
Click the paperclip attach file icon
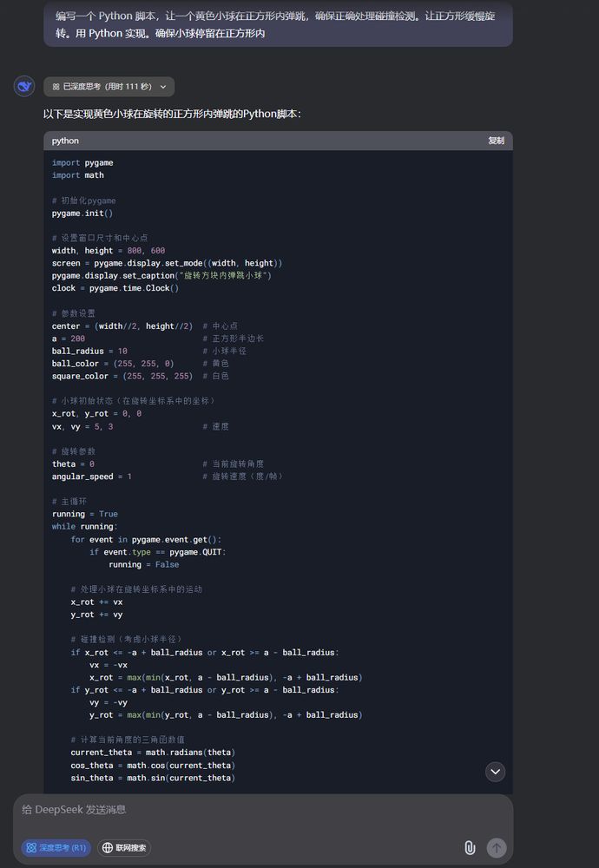pos(470,847)
